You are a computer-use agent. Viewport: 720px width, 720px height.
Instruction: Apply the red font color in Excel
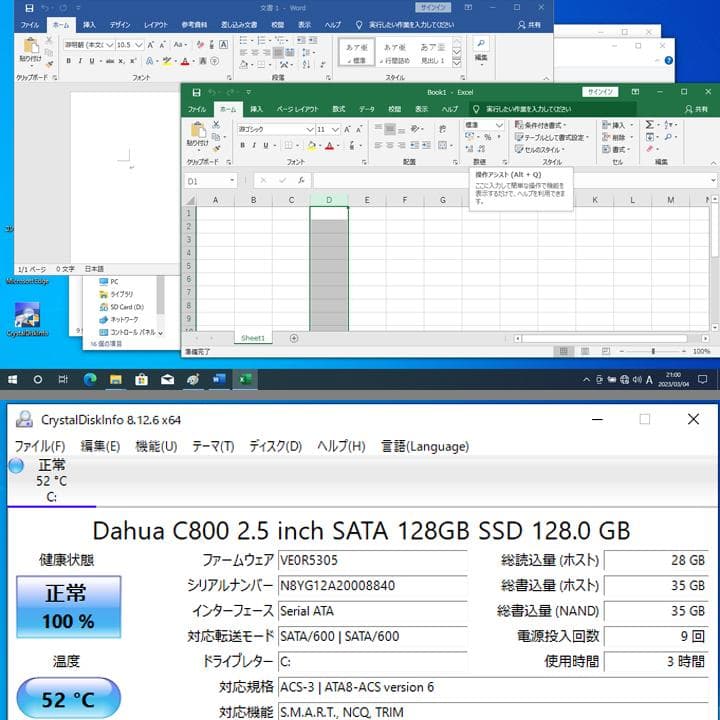[329, 146]
